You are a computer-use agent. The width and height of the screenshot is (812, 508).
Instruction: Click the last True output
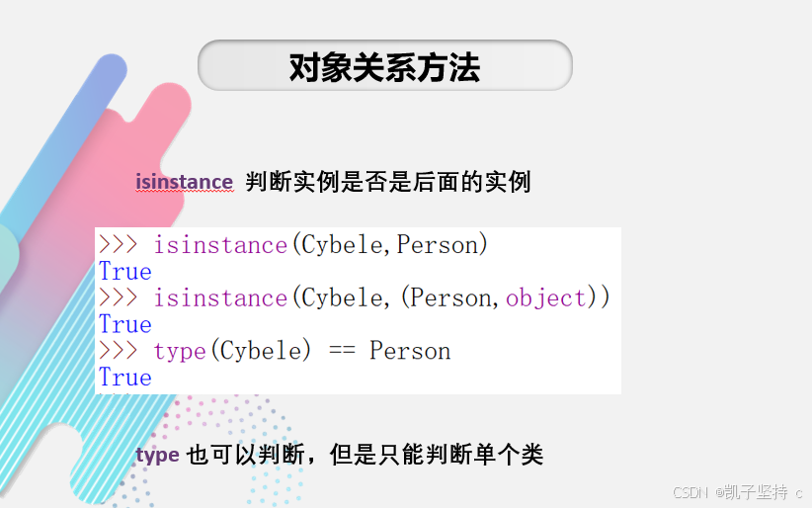click(125, 378)
